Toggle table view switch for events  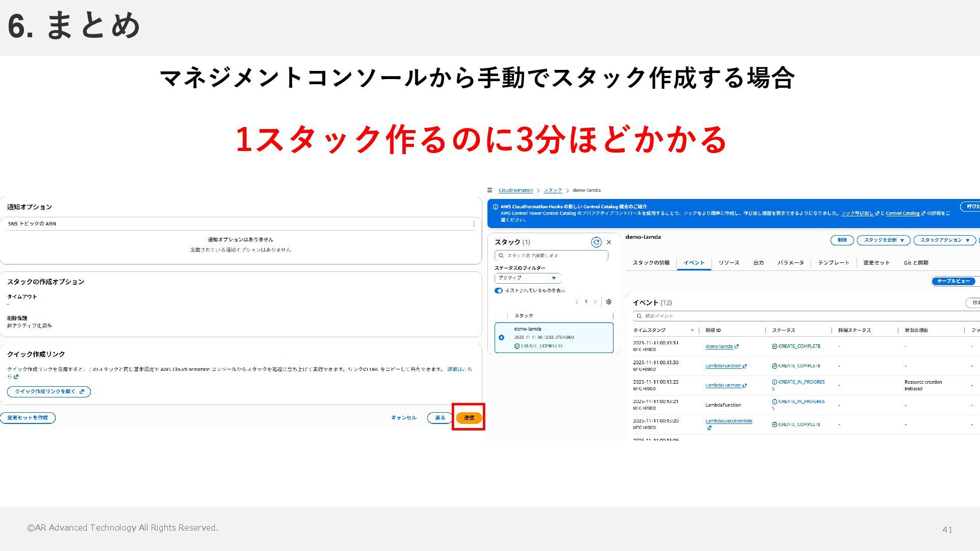click(x=953, y=281)
